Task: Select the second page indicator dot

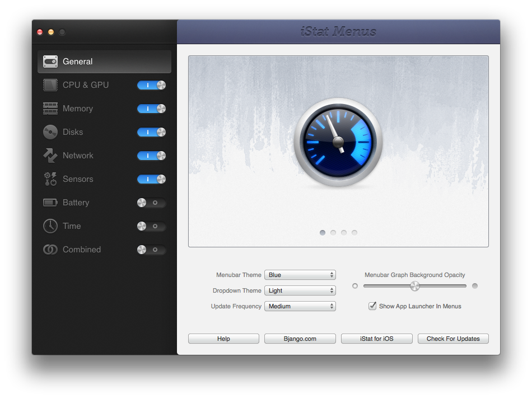Action: pyautogui.click(x=333, y=233)
